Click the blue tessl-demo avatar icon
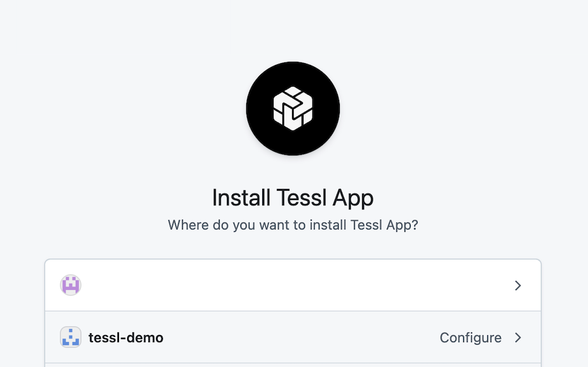588x367 pixels. 71,337
